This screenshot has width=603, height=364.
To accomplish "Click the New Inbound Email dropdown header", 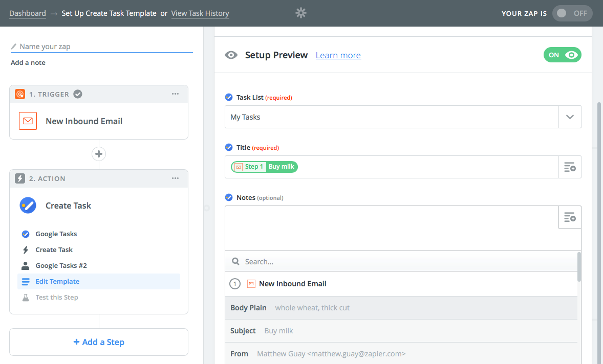I will click(x=401, y=284).
